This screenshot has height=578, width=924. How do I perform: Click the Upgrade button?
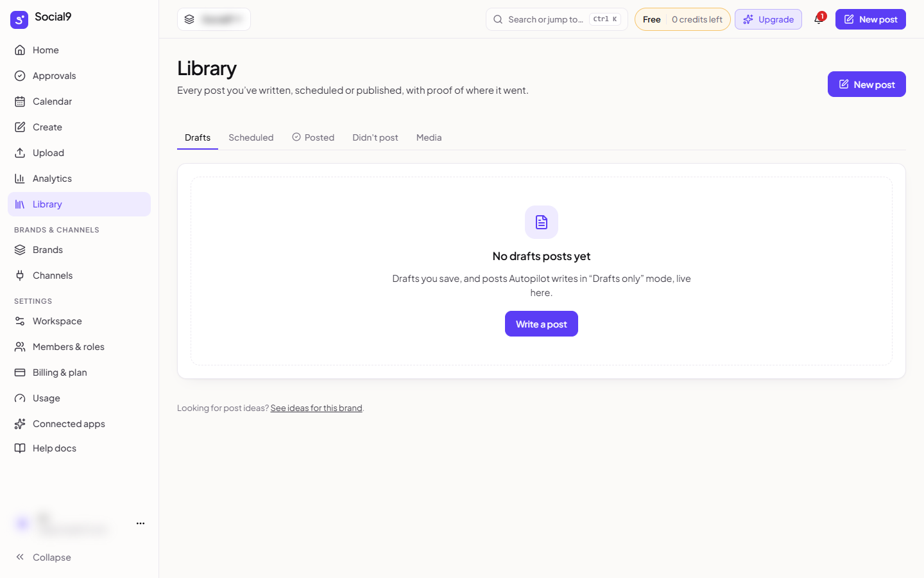768,19
